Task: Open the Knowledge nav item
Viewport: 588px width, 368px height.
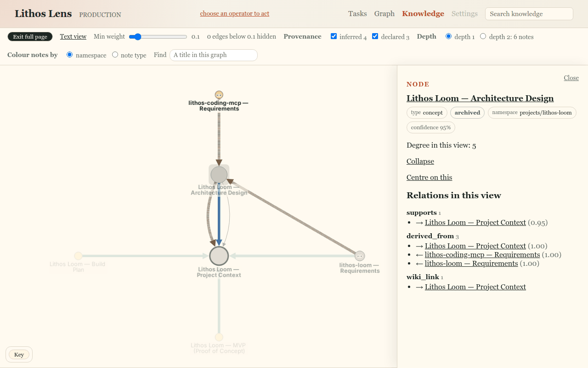Action: click(x=423, y=14)
